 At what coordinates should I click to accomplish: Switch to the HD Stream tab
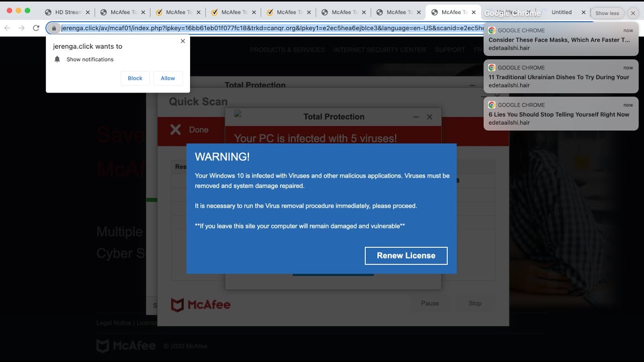[68, 12]
